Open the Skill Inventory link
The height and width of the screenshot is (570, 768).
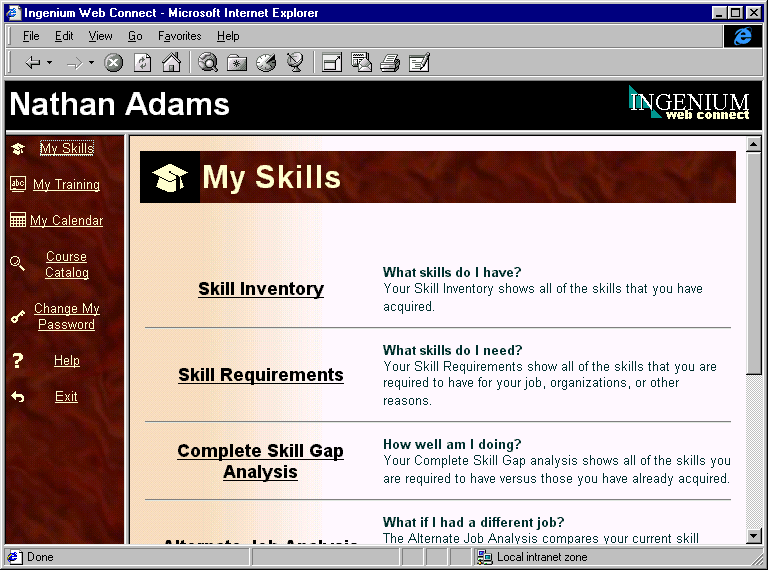click(x=261, y=289)
